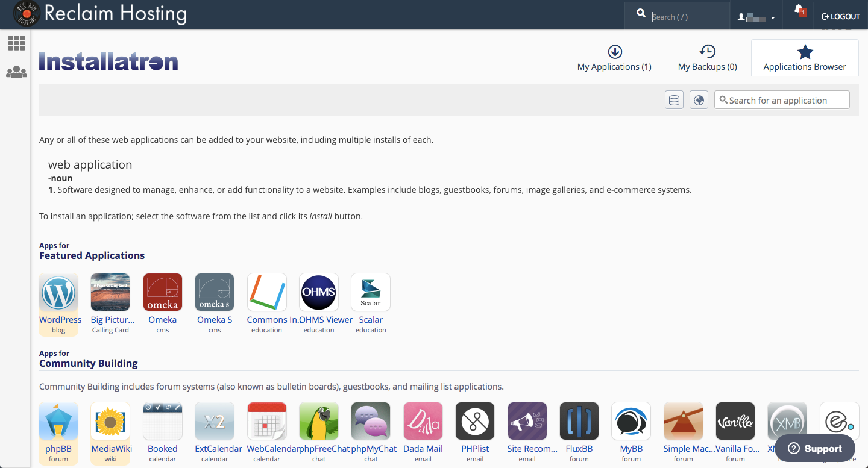Click the Booked text label
The image size is (868, 468).
pos(163,449)
